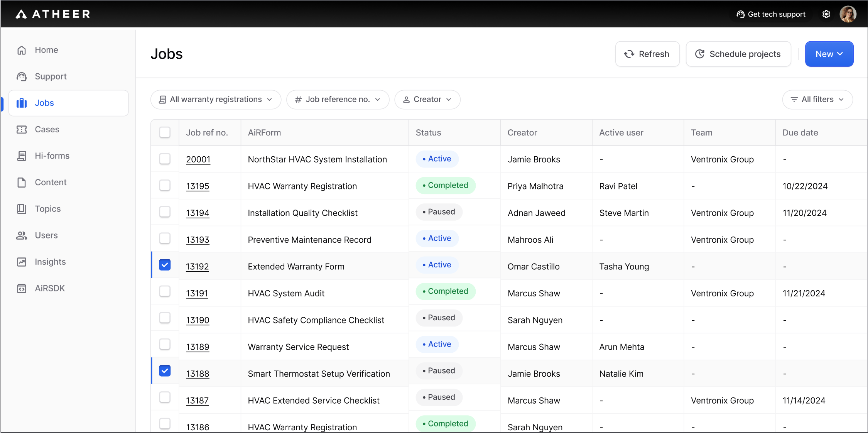Click the Users people icon in sidebar
The width and height of the screenshot is (868, 433).
pos(22,235)
